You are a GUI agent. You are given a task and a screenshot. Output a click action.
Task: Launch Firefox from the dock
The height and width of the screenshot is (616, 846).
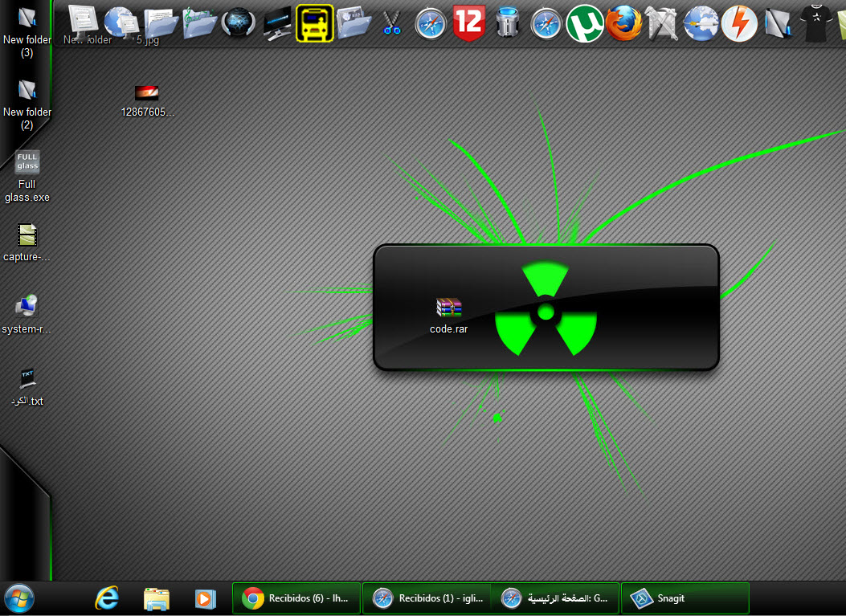click(x=623, y=24)
